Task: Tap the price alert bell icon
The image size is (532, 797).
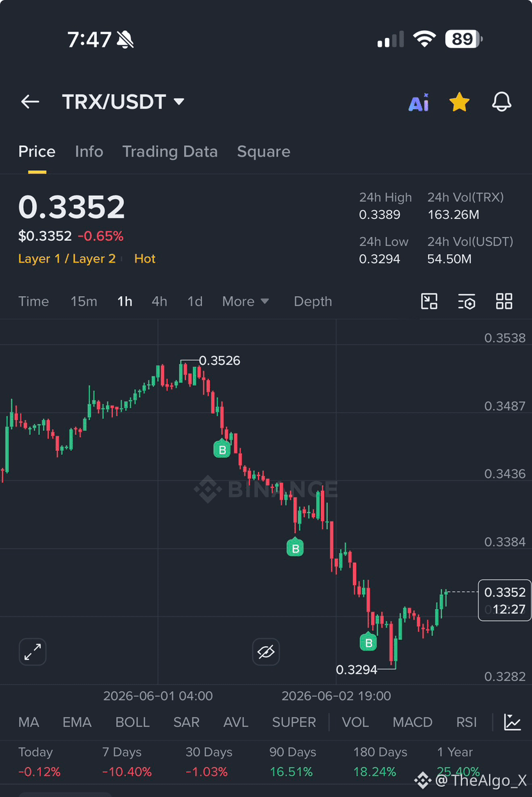Action: point(502,101)
